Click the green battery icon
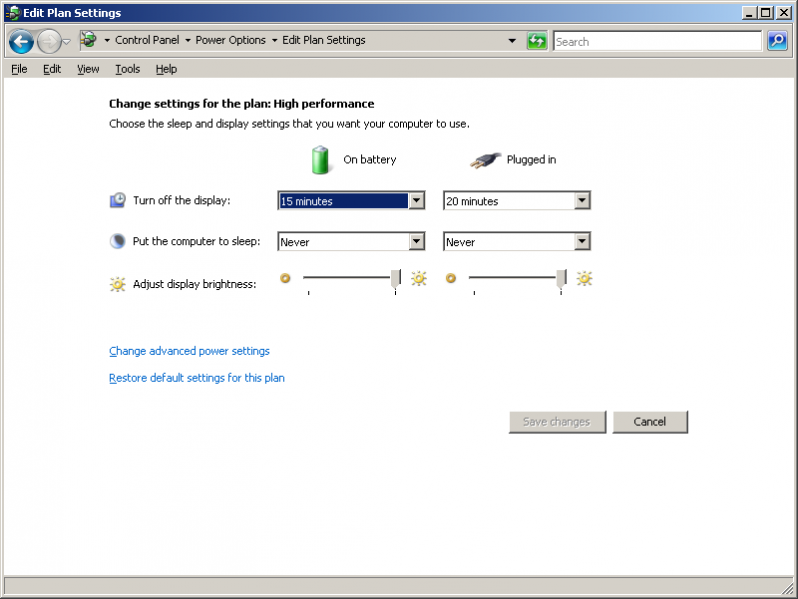Viewport: 798px width, 599px height. pos(320,160)
